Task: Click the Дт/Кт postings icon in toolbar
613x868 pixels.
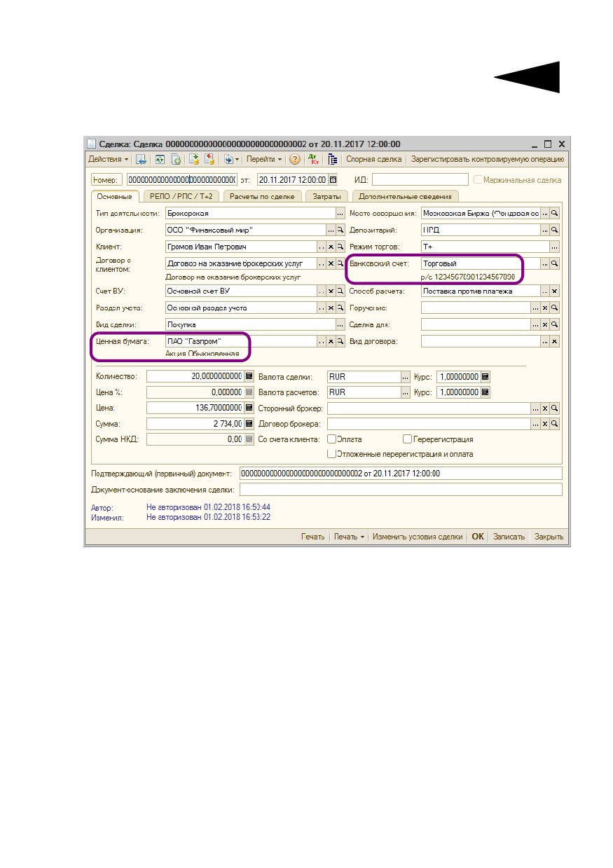Action: pos(313,159)
